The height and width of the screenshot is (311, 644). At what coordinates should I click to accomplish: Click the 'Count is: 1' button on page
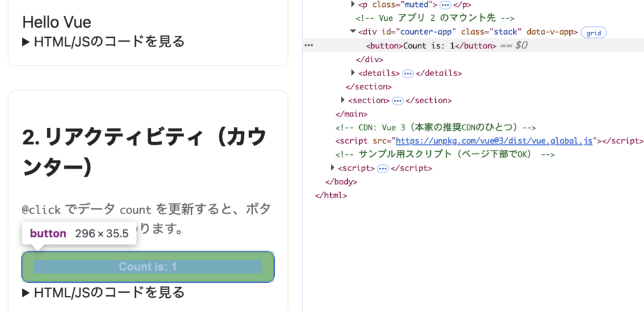tap(148, 266)
